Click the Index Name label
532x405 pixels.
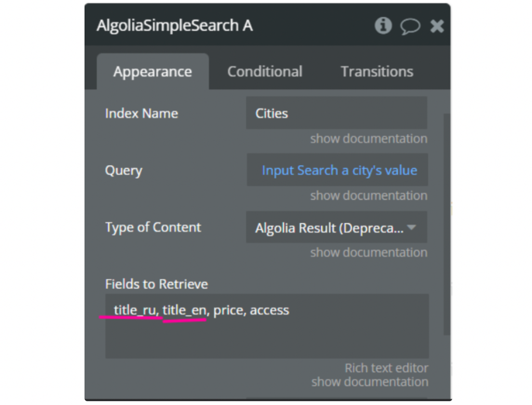click(x=141, y=113)
